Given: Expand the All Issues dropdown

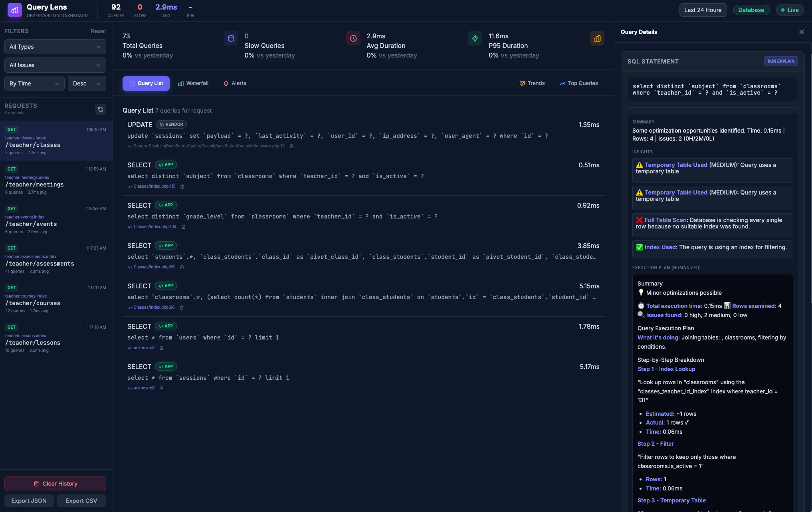Looking at the screenshot, I should point(55,65).
